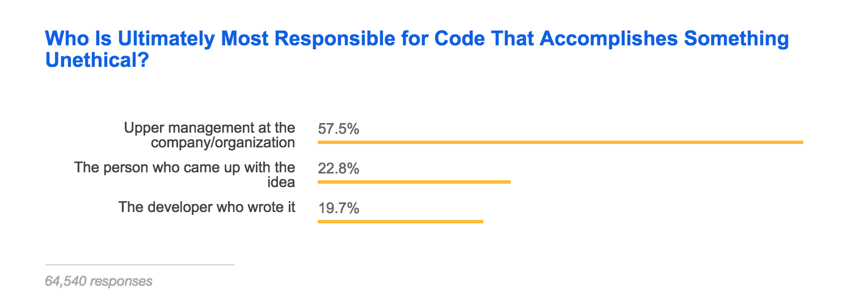The image size is (868, 305).
Task: Click the gray divider line above responses
Action: tap(140, 265)
